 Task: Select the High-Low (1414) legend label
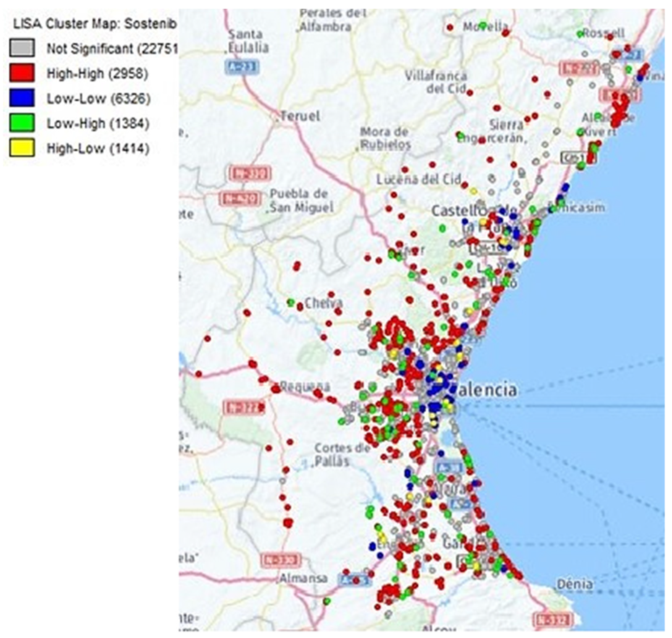98,149
